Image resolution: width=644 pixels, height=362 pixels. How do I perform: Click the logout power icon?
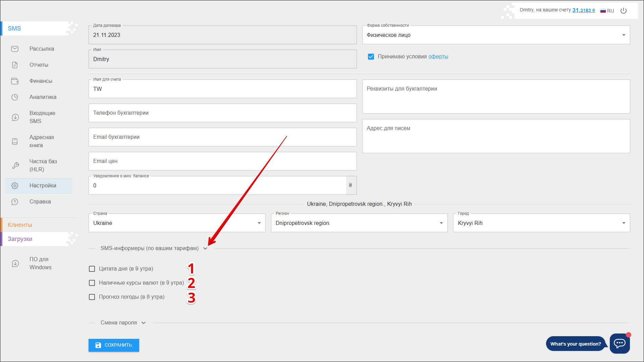[x=624, y=11]
